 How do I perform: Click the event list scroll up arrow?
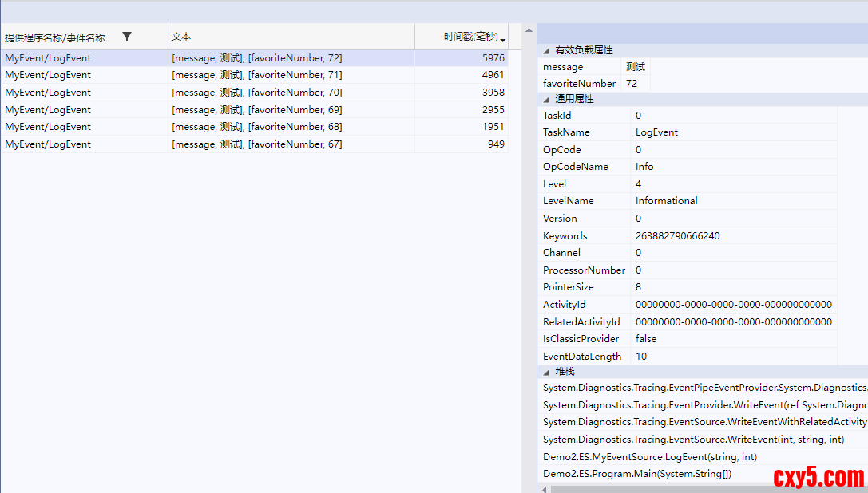529,30
